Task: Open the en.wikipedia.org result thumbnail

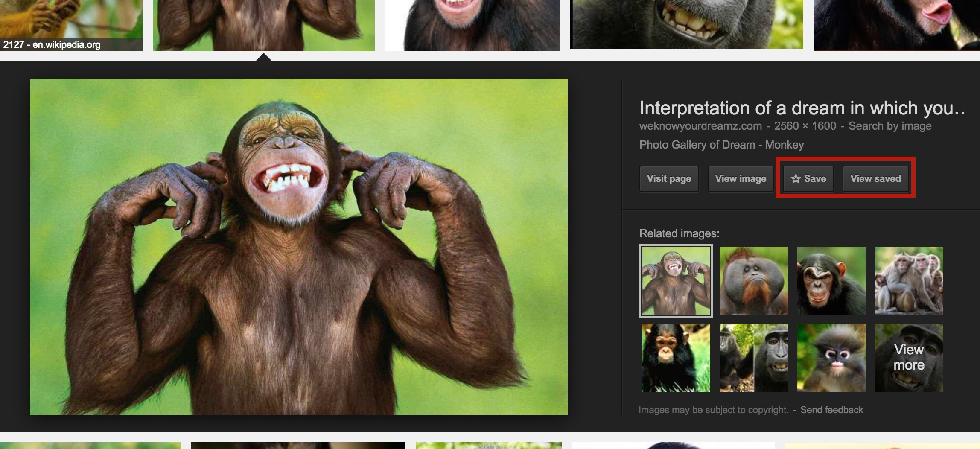Action: click(x=71, y=25)
